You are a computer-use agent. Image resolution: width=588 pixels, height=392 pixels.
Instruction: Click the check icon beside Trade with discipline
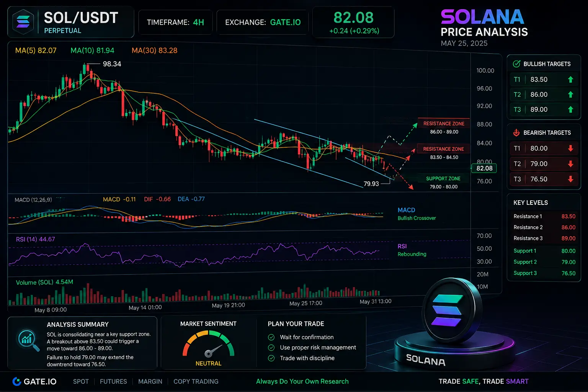(x=271, y=358)
